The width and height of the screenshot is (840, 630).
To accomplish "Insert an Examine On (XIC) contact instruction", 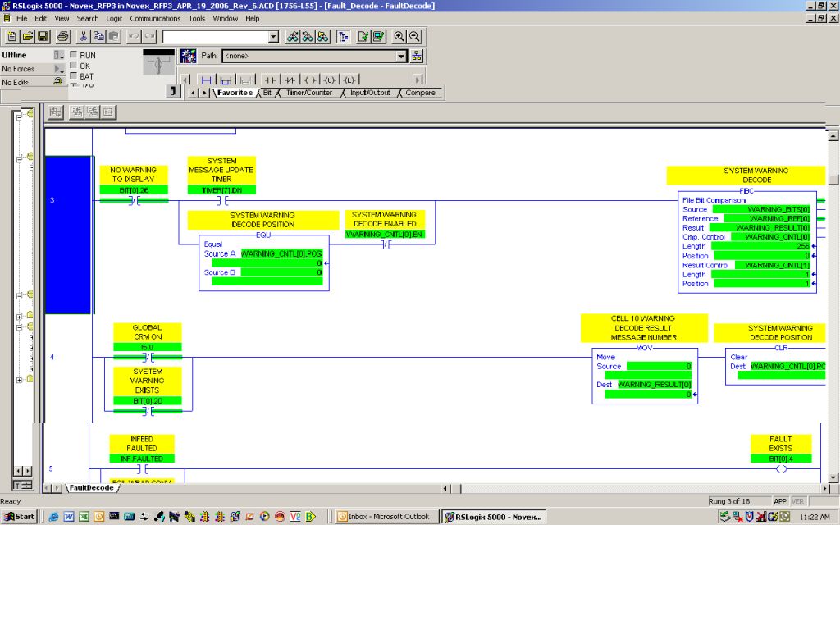I will pyautogui.click(x=271, y=80).
